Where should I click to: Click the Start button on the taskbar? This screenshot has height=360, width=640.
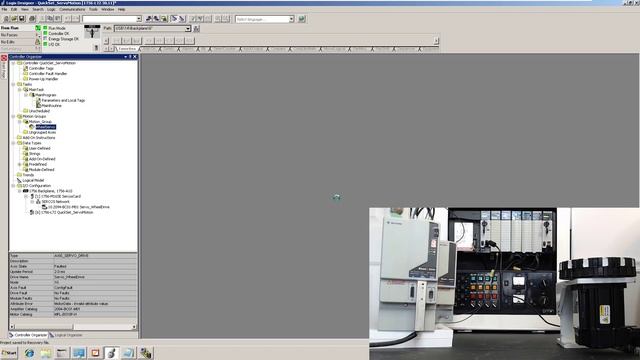pos(9,353)
